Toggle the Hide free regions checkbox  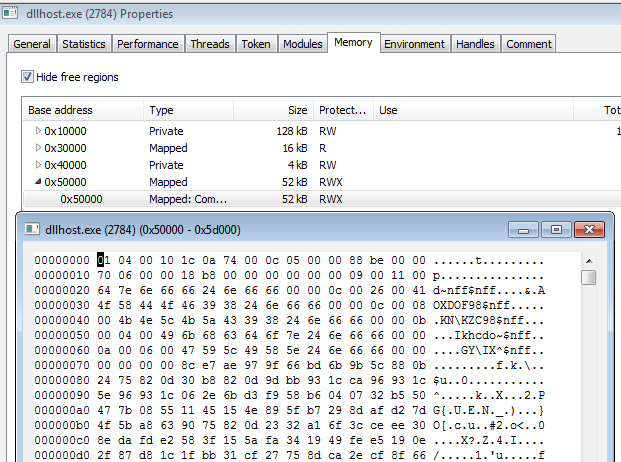coord(27,77)
